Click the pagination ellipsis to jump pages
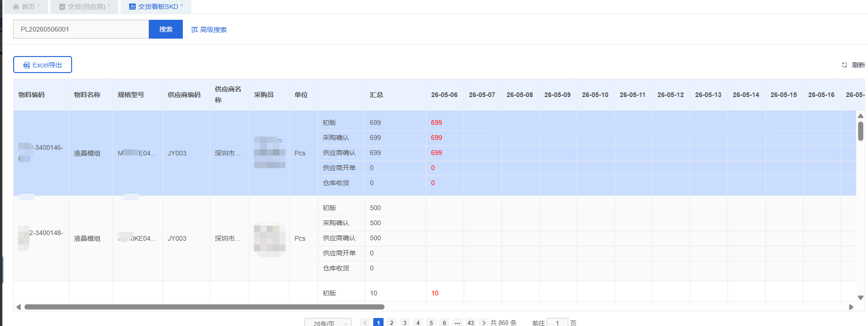 458,323
